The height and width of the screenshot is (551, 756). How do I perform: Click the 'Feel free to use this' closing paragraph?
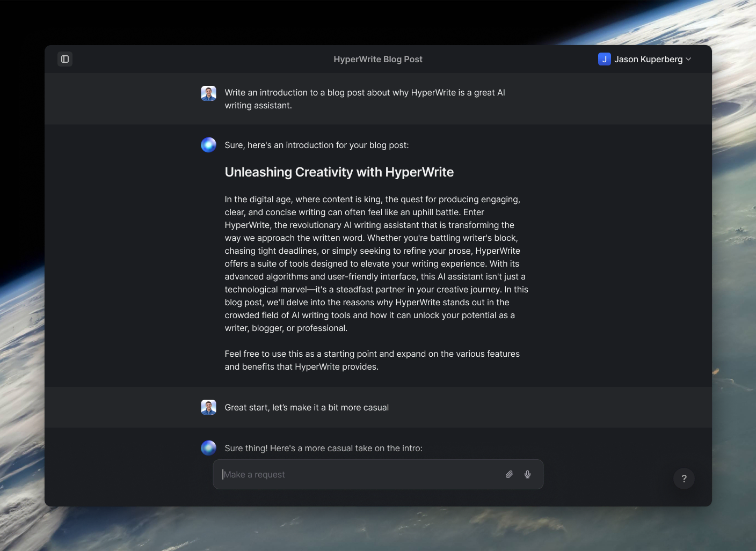click(372, 360)
